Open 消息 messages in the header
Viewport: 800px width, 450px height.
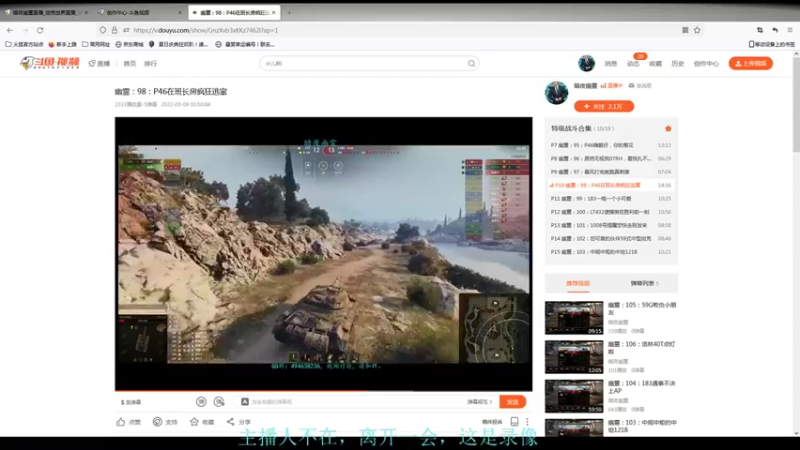(611, 64)
